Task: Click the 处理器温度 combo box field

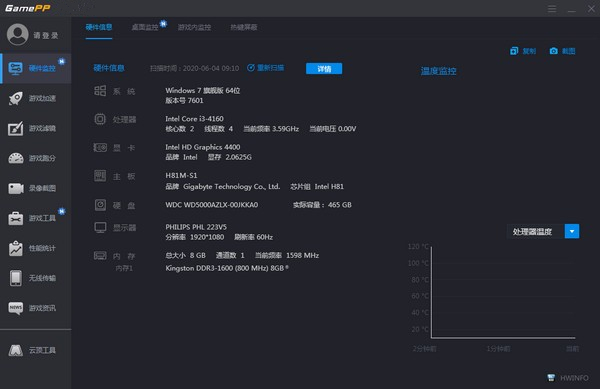Action: click(x=543, y=231)
